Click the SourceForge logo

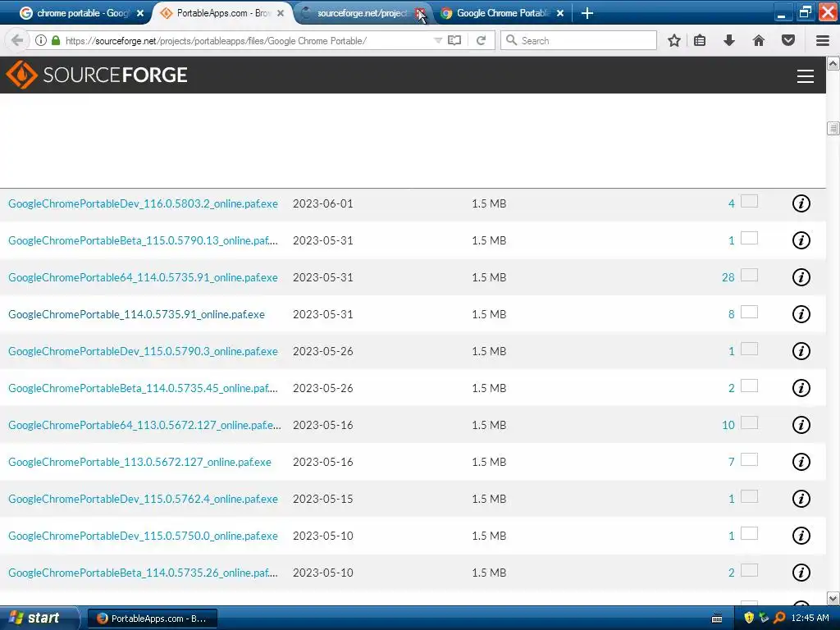pos(97,75)
